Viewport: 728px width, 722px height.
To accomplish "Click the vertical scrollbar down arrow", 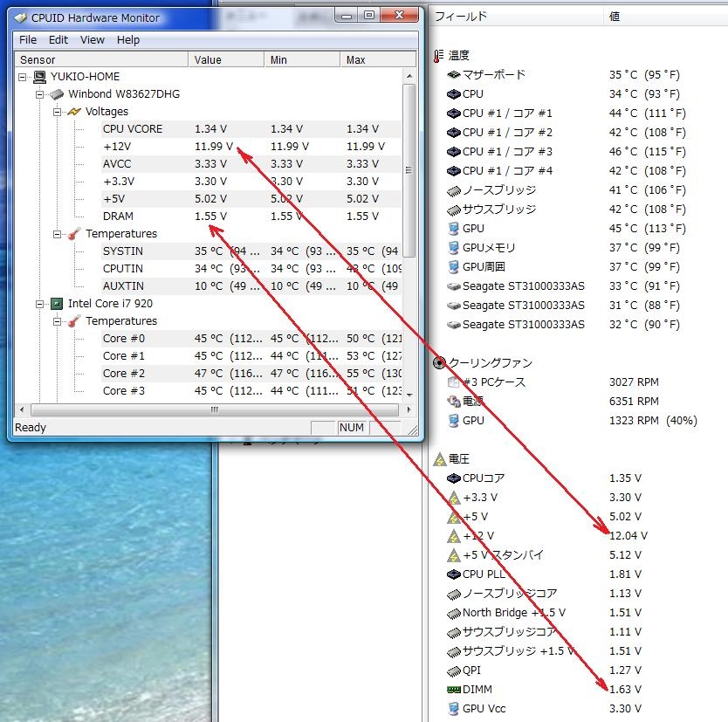I will tap(409, 395).
